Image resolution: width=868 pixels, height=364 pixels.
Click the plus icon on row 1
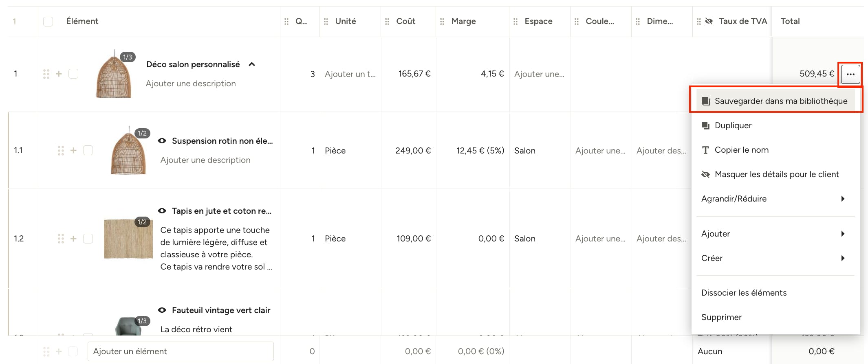coord(59,74)
